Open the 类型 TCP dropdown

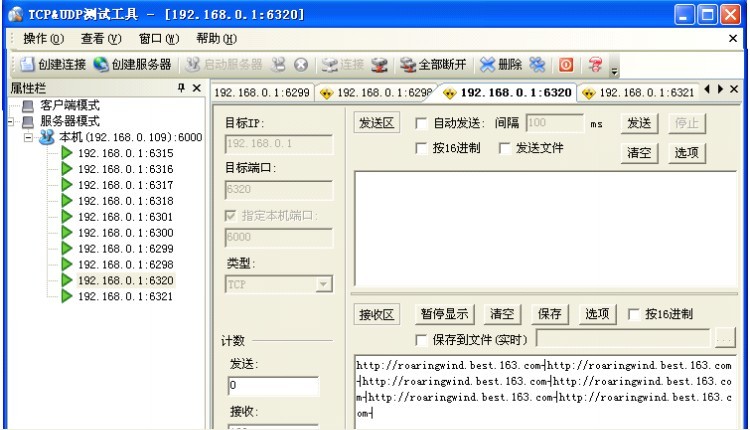(323, 285)
